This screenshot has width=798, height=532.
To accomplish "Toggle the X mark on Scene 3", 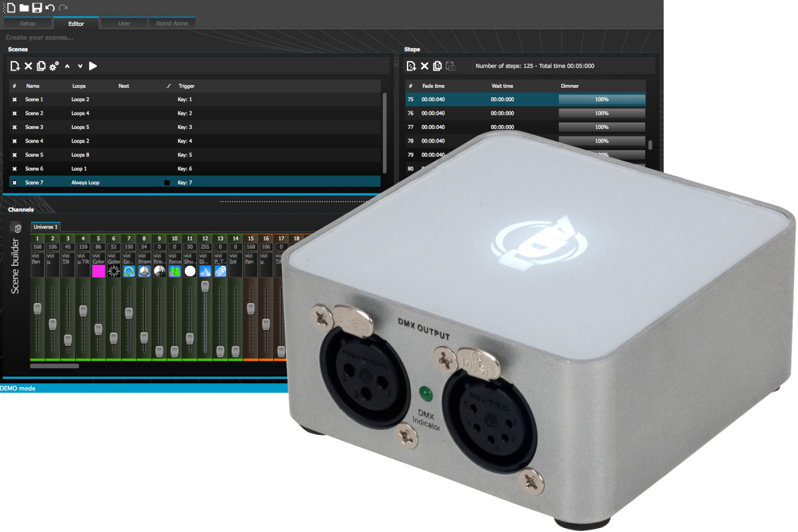I will (x=15, y=127).
